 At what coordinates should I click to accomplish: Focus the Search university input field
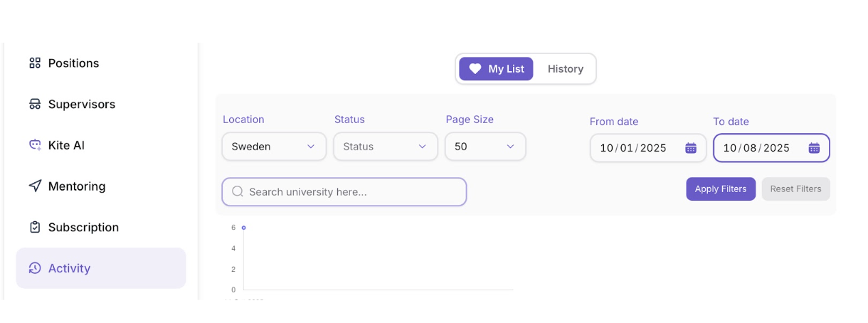pyautogui.click(x=344, y=192)
